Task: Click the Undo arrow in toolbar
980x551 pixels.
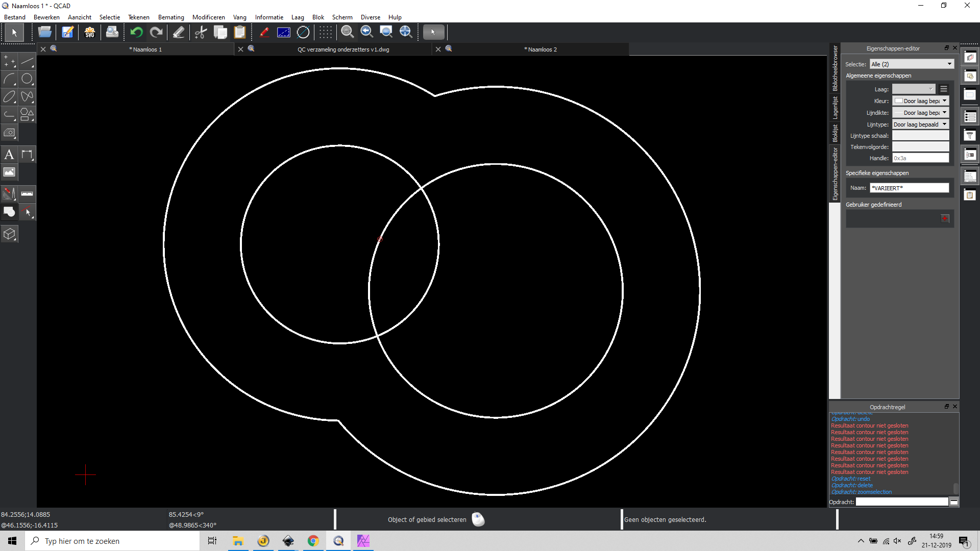Action: tap(136, 32)
